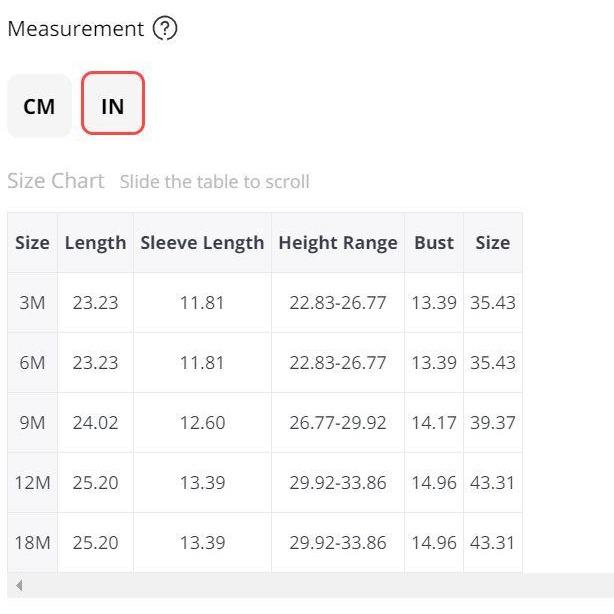614x614 pixels.
Task: Click the left scroll arrow of the table
Action: coord(19,585)
